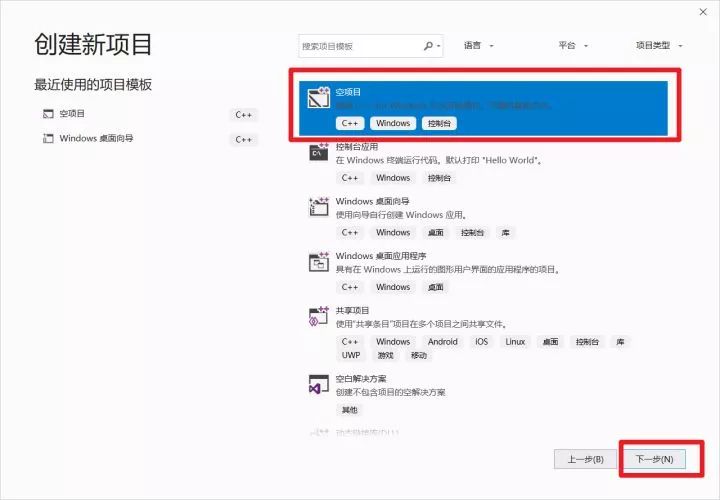The width and height of the screenshot is (720, 500).
Task: Click the Blank Solution (空白解决方案) icon
Action: click(319, 384)
